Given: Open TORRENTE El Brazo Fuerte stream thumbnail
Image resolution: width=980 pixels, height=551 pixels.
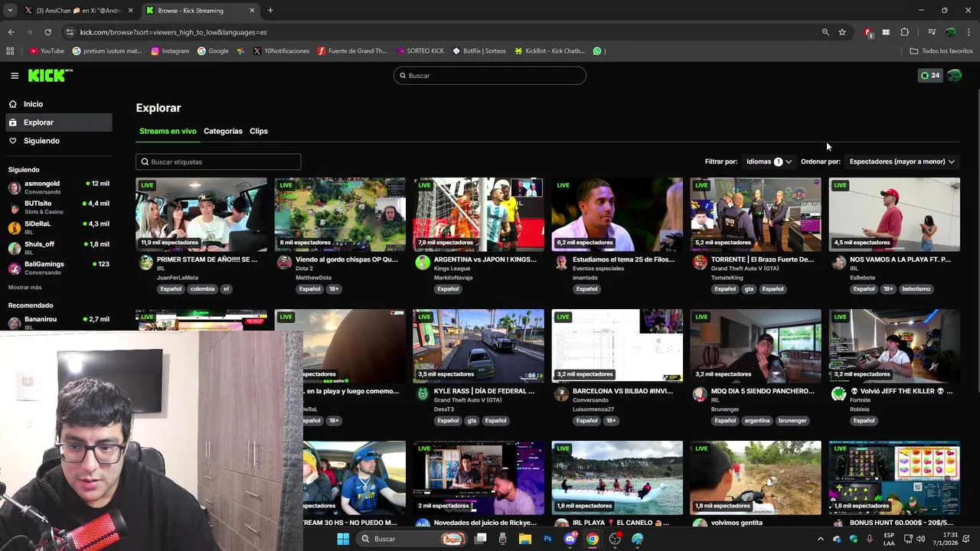Looking at the screenshot, I should point(756,214).
